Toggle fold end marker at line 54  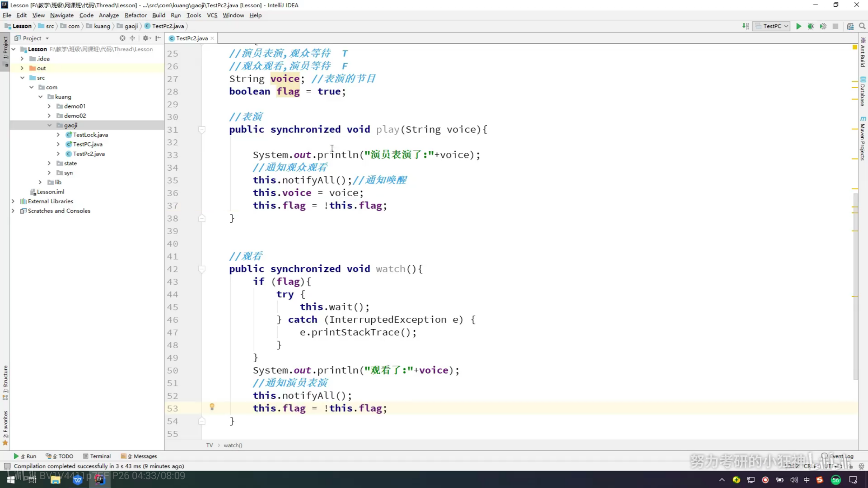(202, 421)
